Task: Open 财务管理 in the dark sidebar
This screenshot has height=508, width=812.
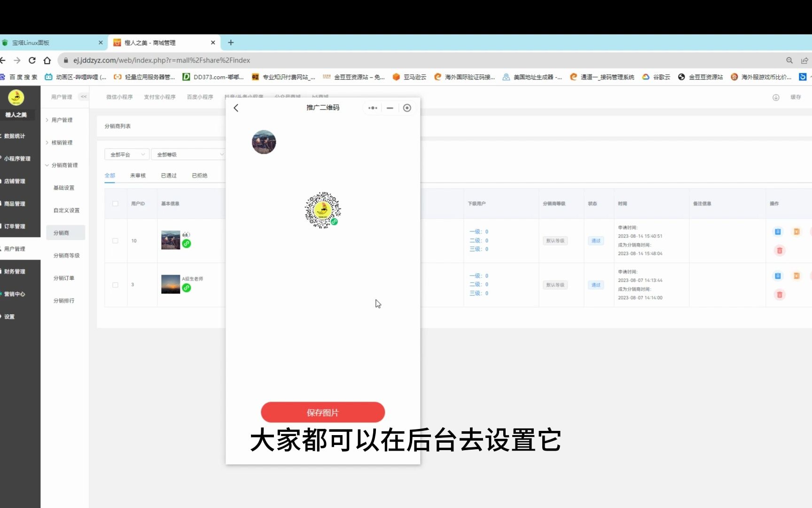Action: tap(15, 271)
